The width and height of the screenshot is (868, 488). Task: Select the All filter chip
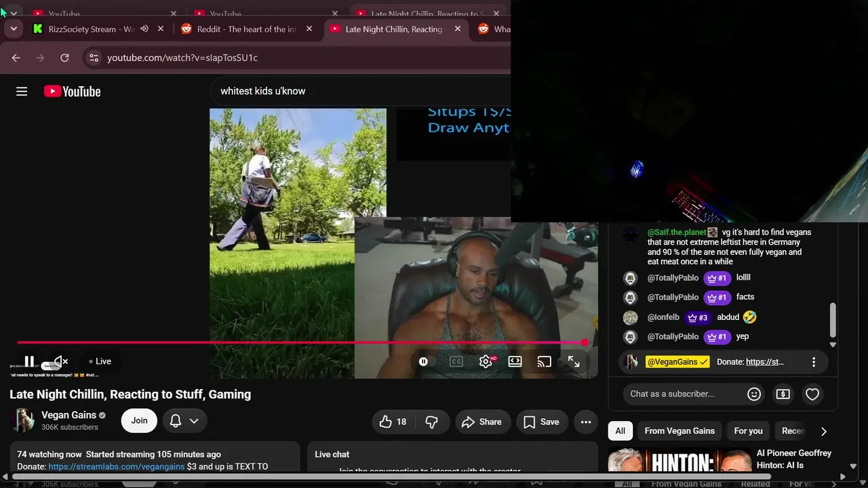pyautogui.click(x=620, y=431)
